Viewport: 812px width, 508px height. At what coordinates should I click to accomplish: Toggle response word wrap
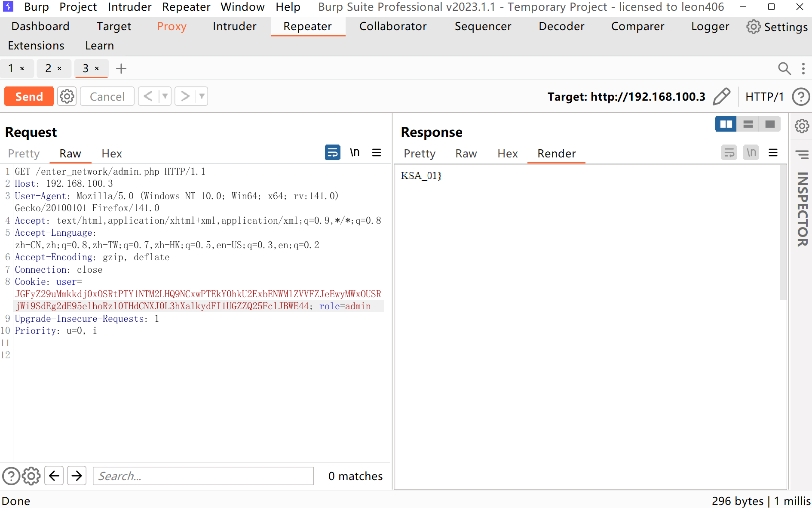(729, 152)
